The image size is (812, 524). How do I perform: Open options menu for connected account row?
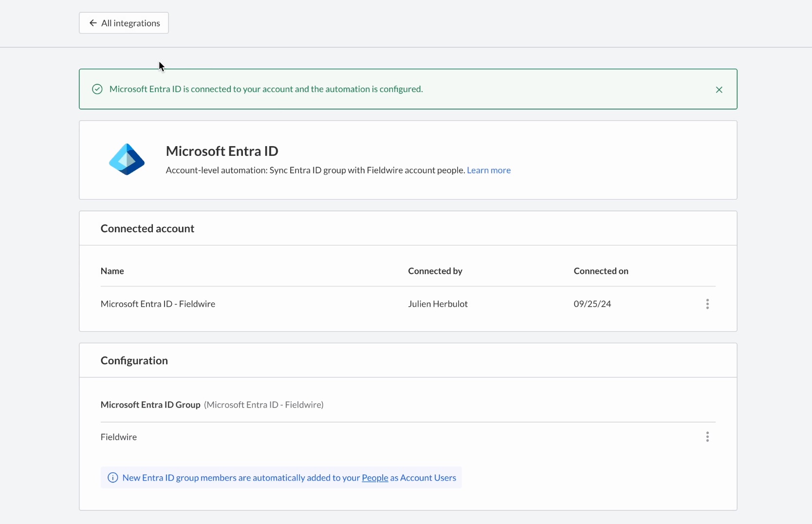pyautogui.click(x=707, y=304)
